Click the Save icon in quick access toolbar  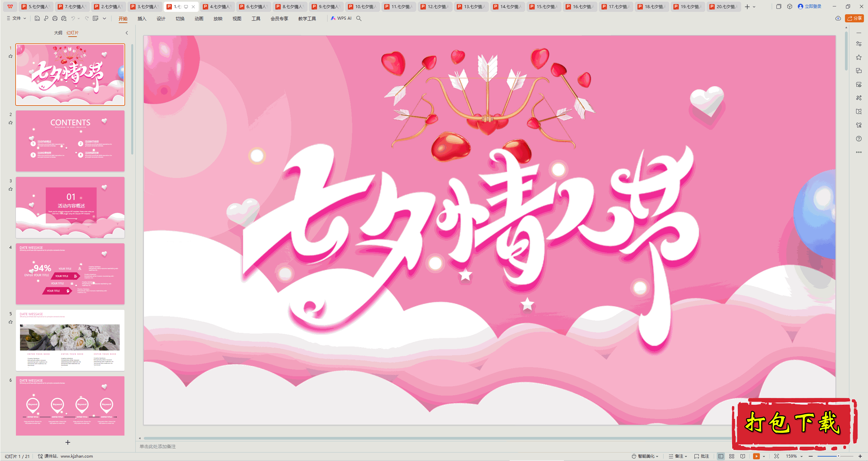[37, 18]
